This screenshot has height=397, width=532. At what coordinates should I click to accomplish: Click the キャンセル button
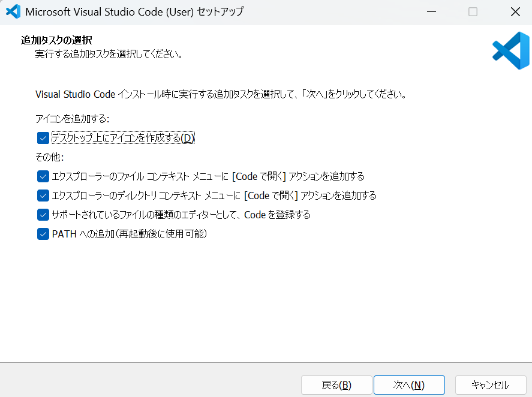pos(490,385)
